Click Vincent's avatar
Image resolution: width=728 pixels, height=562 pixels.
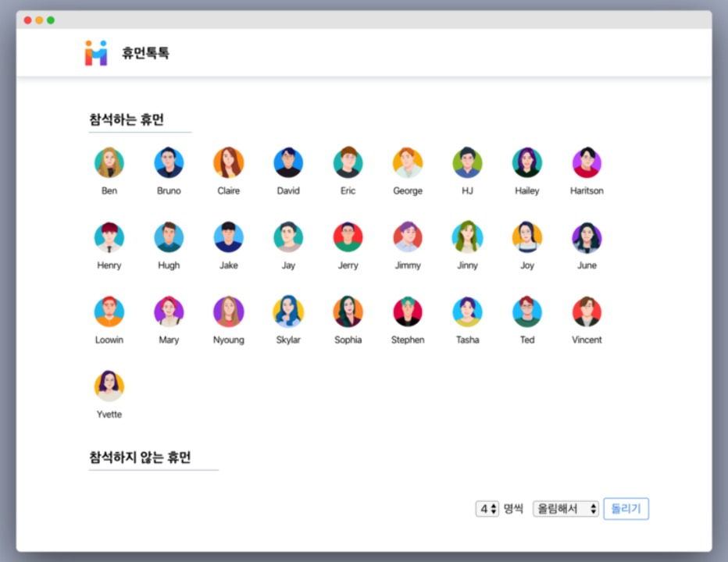[x=587, y=312]
